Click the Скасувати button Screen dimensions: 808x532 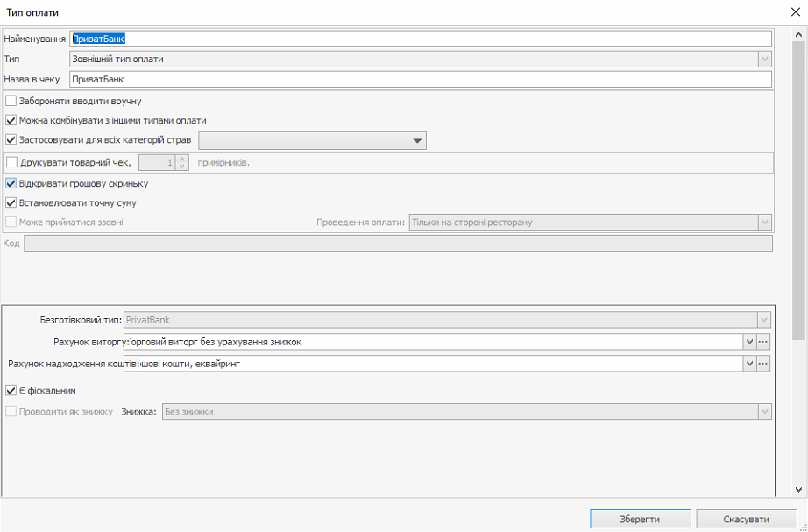(746, 519)
